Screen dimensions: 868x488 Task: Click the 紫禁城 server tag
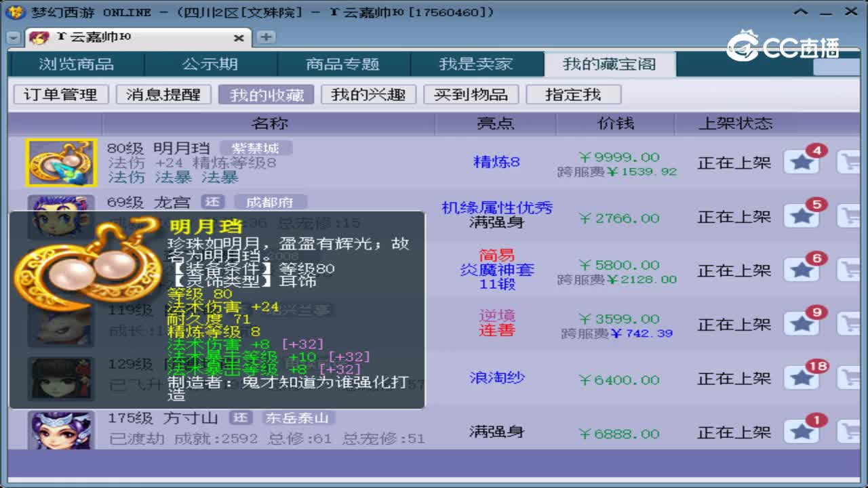click(x=255, y=148)
